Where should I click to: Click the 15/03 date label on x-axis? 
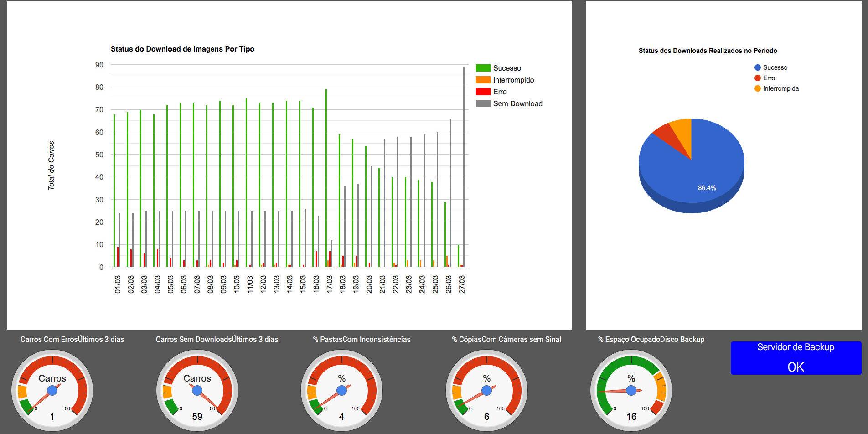pyautogui.click(x=303, y=284)
